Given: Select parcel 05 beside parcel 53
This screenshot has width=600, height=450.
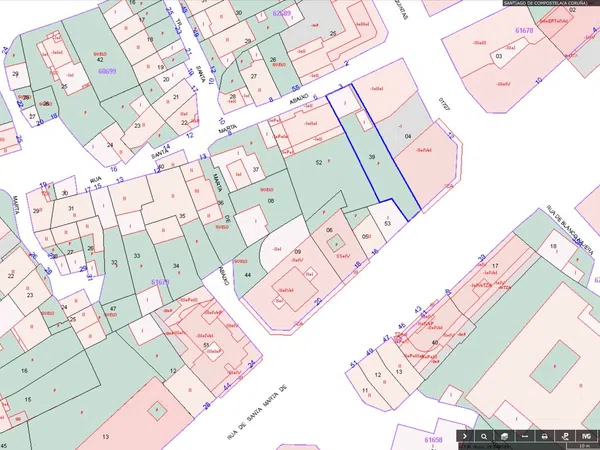Looking at the screenshot, I should click(365, 236).
